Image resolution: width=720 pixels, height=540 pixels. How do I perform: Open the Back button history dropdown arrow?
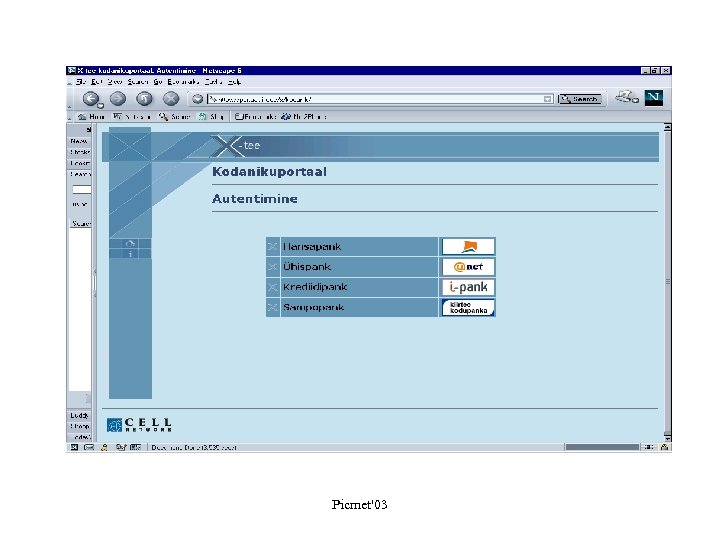pyautogui.click(x=101, y=106)
